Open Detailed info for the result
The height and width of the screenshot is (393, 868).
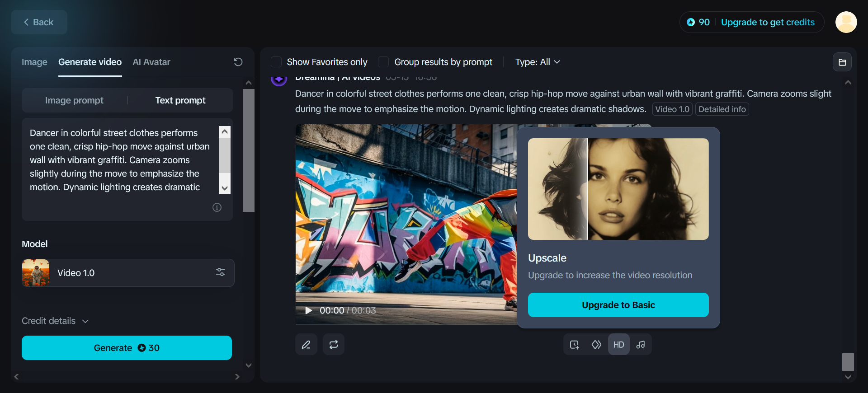tap(722, 109)
